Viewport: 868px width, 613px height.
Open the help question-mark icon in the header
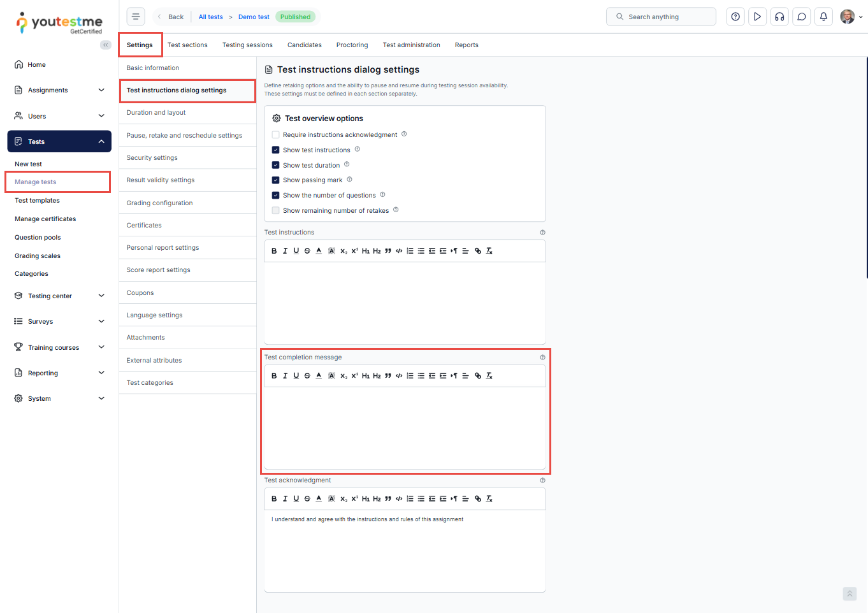click(x=735, y=17)
